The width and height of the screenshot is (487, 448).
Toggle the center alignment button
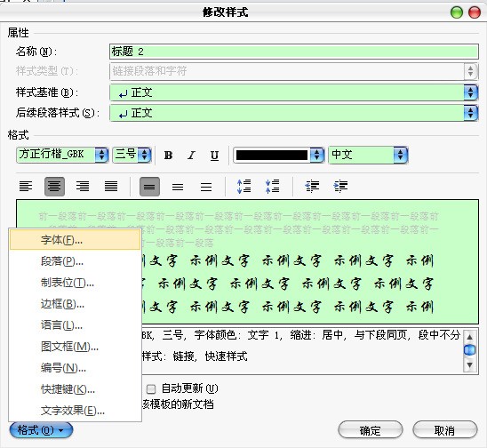pyautogui.click(x=54, y=187)
